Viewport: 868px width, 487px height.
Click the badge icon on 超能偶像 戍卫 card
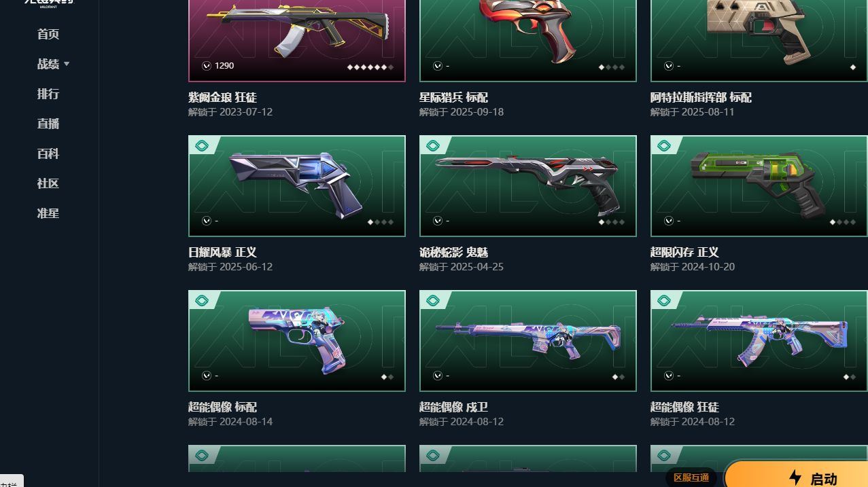432,300
